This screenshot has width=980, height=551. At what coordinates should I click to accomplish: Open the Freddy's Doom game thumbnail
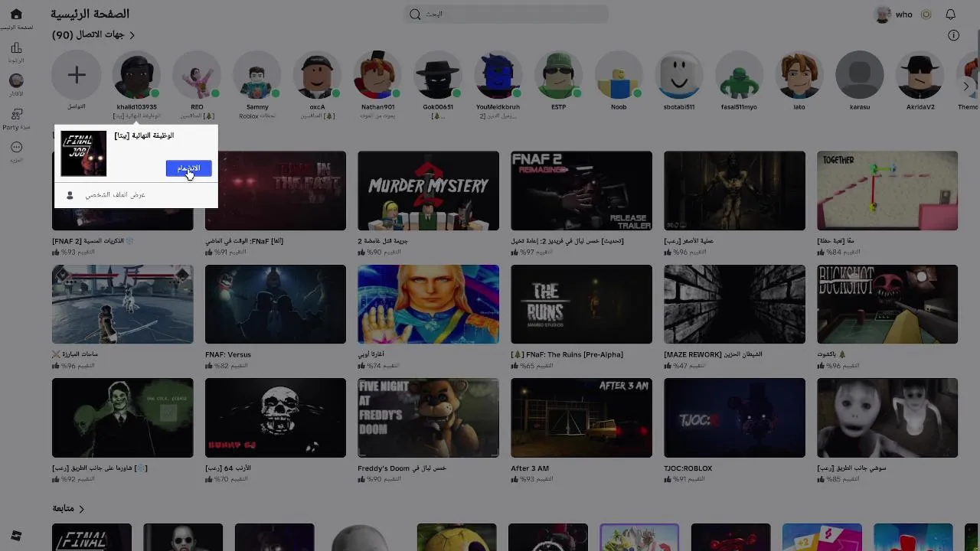pos(428,418)
